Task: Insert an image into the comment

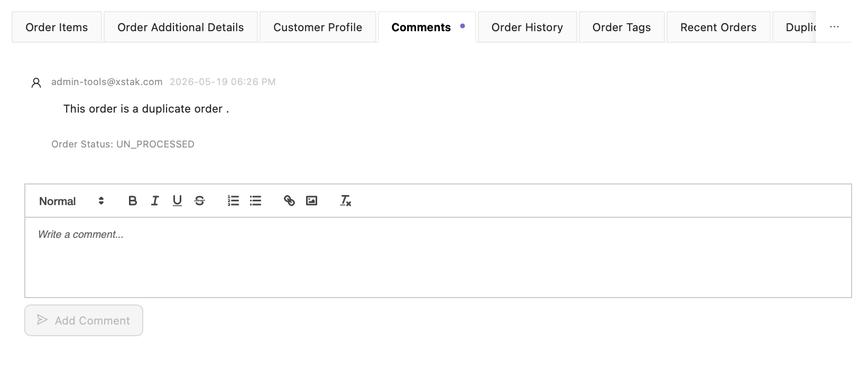Action: [311, 201]
